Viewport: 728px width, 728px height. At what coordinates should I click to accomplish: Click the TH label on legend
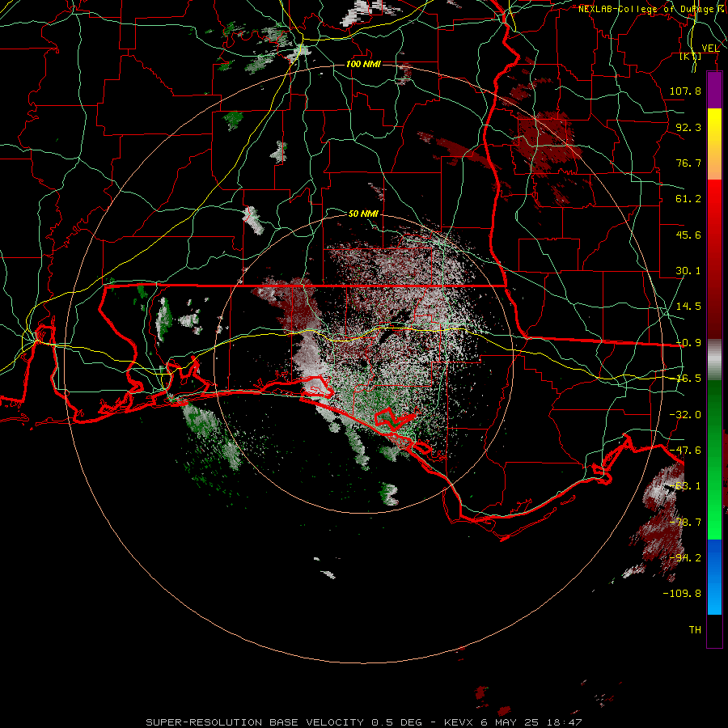tap(695, 630)
